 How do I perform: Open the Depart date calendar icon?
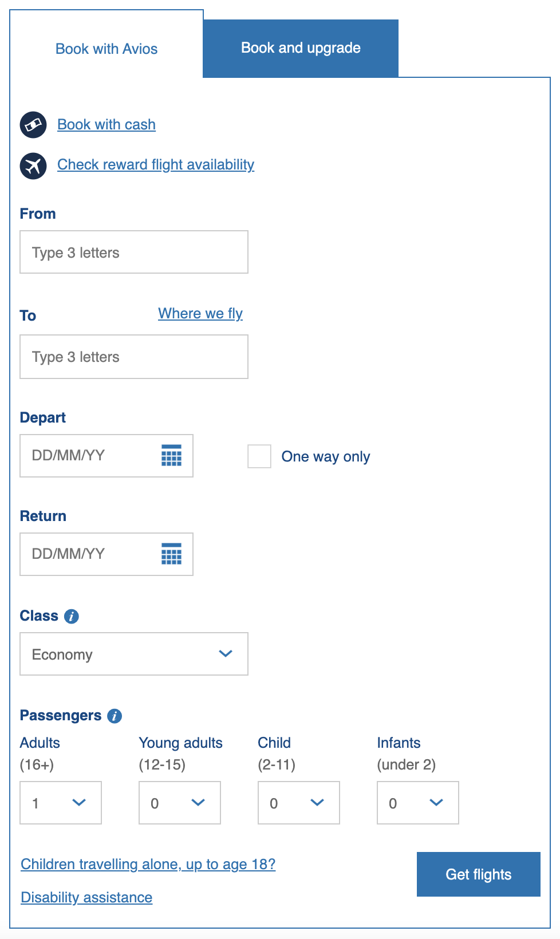tap(171, 456)
